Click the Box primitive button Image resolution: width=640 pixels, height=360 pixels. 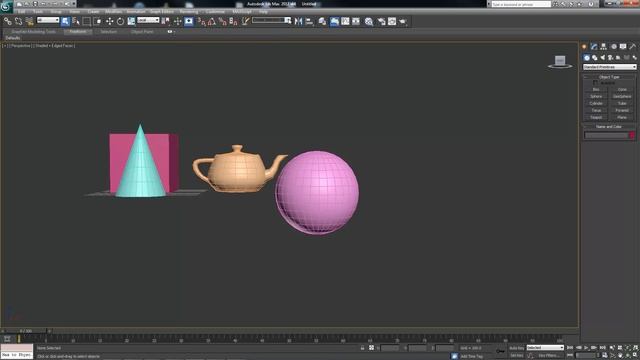tap(596, 89)
